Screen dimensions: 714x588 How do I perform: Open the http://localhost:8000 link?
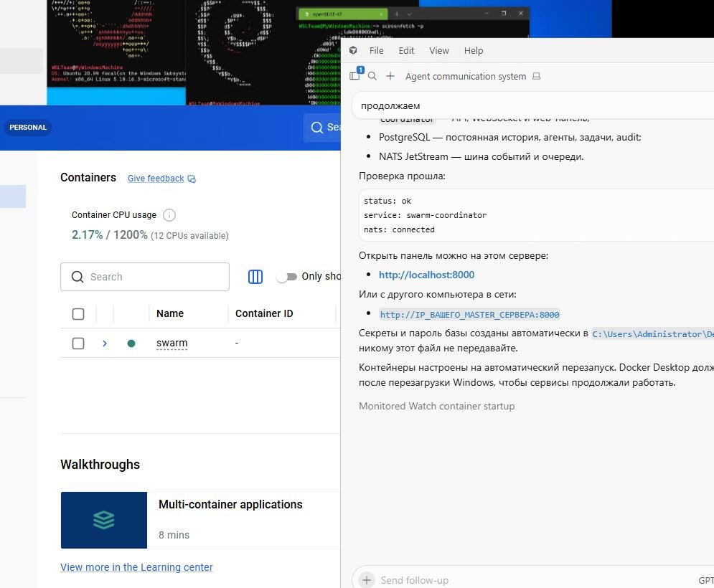click(x=426, y=275)
